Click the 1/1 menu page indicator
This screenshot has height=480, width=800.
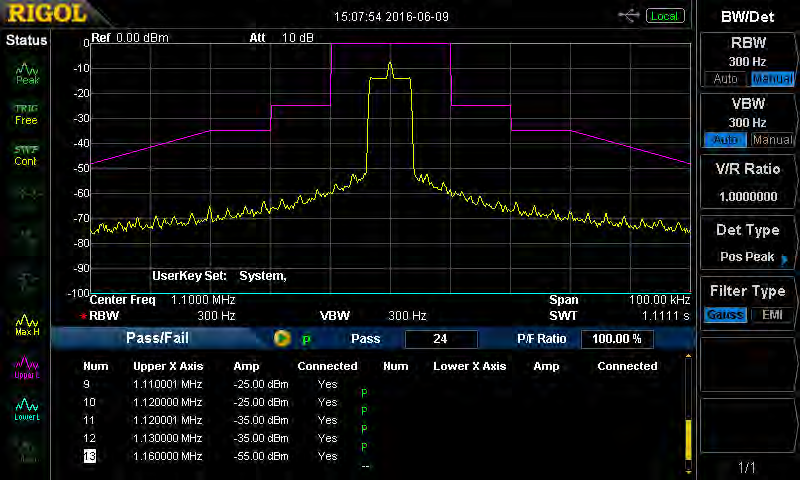[746, 467]
